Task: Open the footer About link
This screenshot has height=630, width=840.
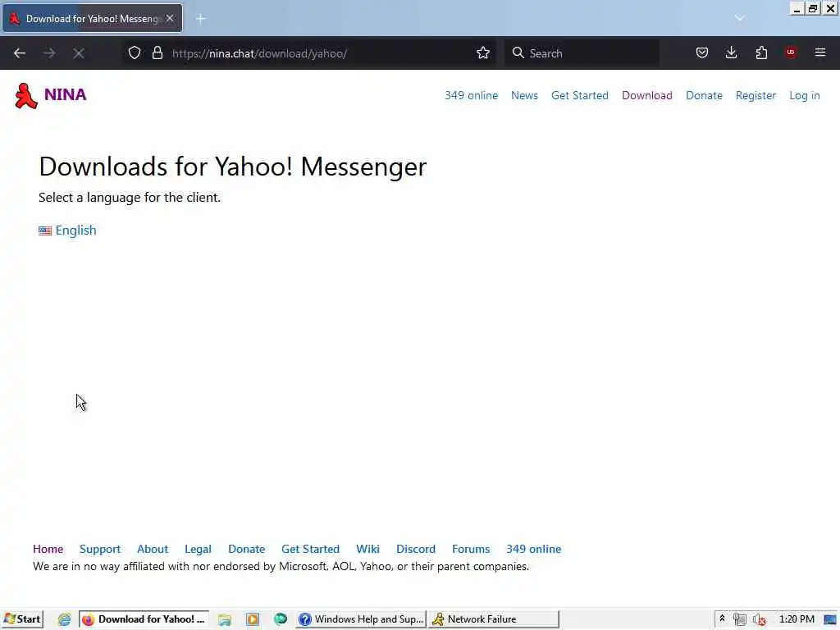Action: (x=152, y=549)
